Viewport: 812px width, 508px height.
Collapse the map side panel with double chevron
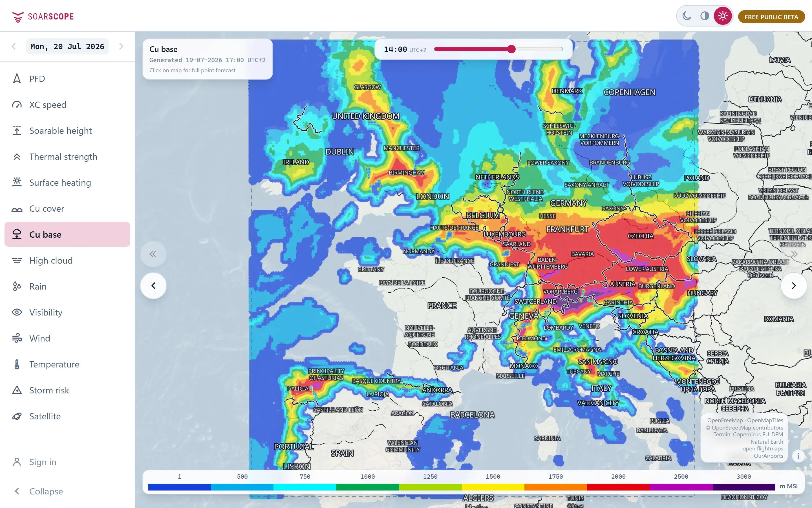click(x=153, y=254)
